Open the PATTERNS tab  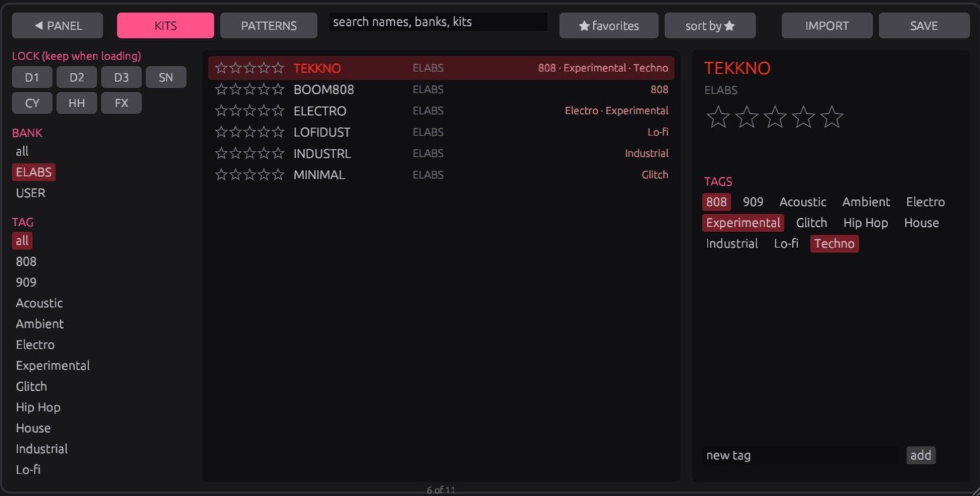(268, 26)
